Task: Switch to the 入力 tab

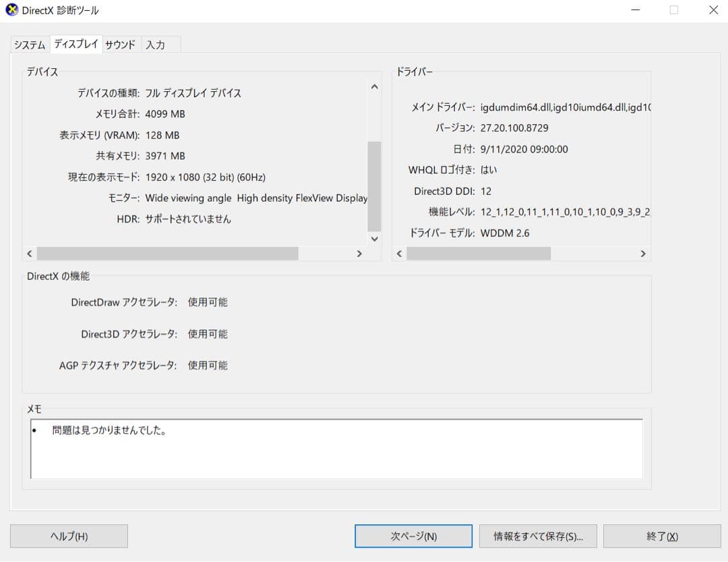Action: click(157, 44)
